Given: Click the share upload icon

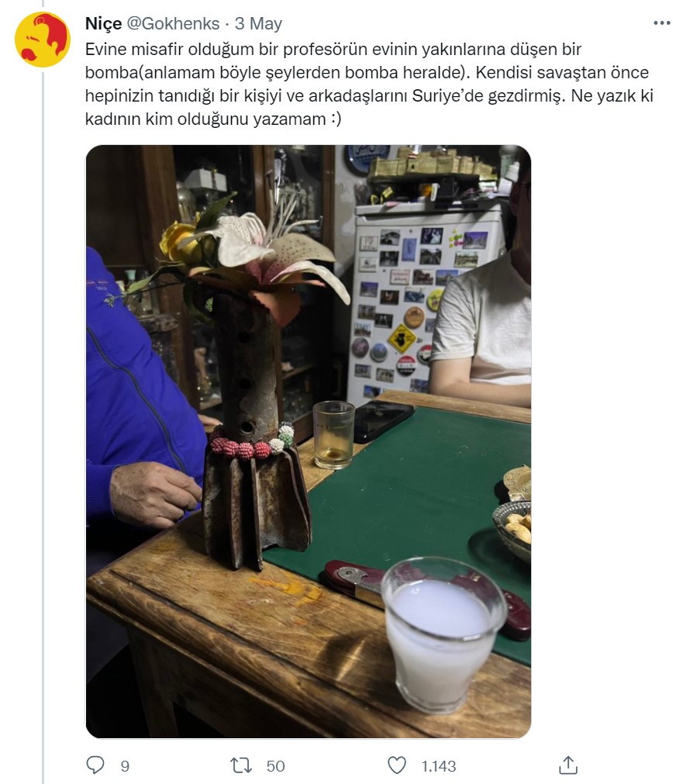Looking at the screenshot, I should [568, 765].
